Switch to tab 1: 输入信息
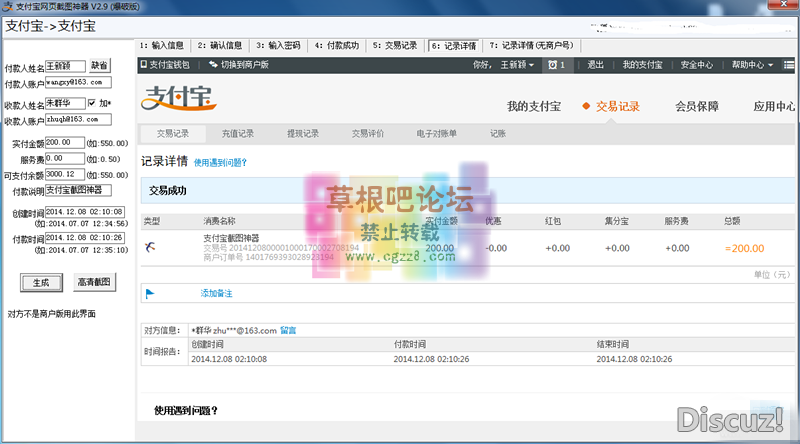 pyautogui.click(x=162, y=45)
